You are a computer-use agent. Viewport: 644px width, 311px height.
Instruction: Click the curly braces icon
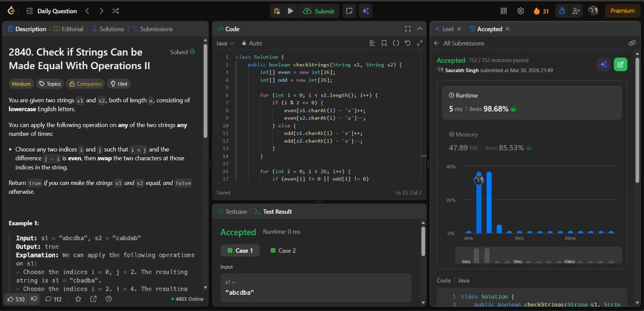(396, 43)
